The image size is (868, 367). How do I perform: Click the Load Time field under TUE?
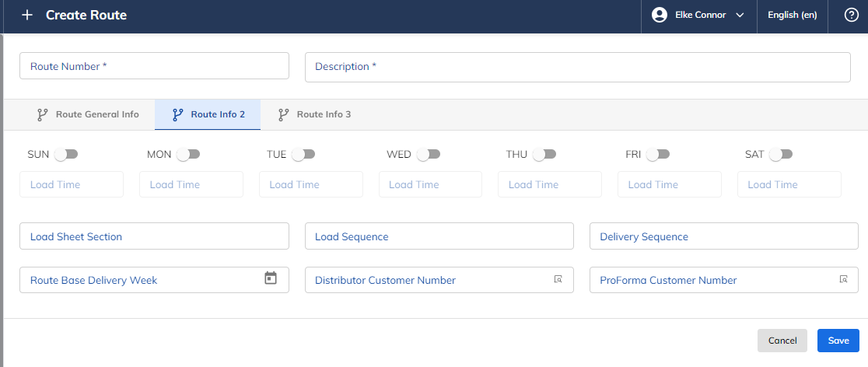[311, 184]
